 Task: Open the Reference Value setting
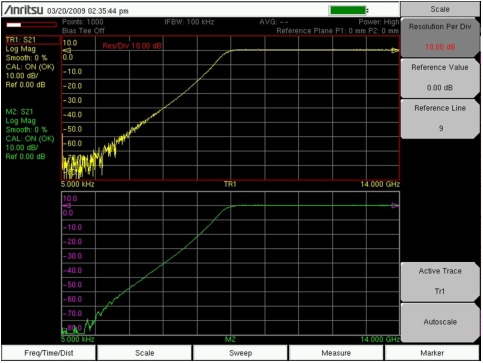click(440, 78)
